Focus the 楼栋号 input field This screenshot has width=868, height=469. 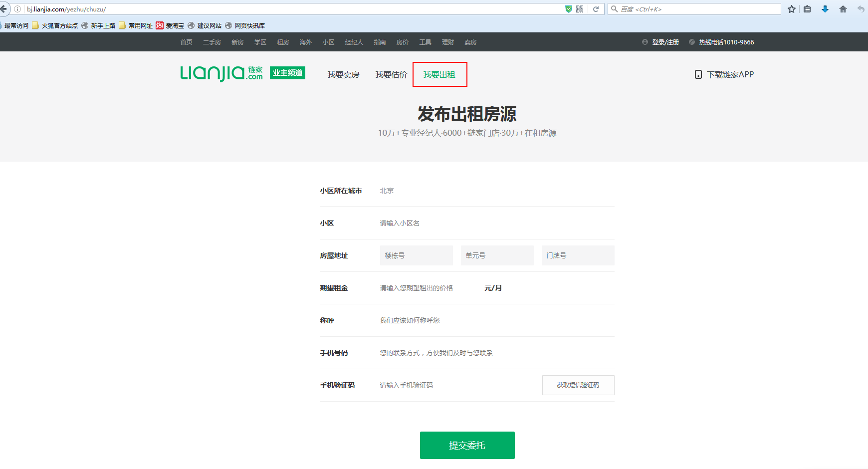pos(416,255)
